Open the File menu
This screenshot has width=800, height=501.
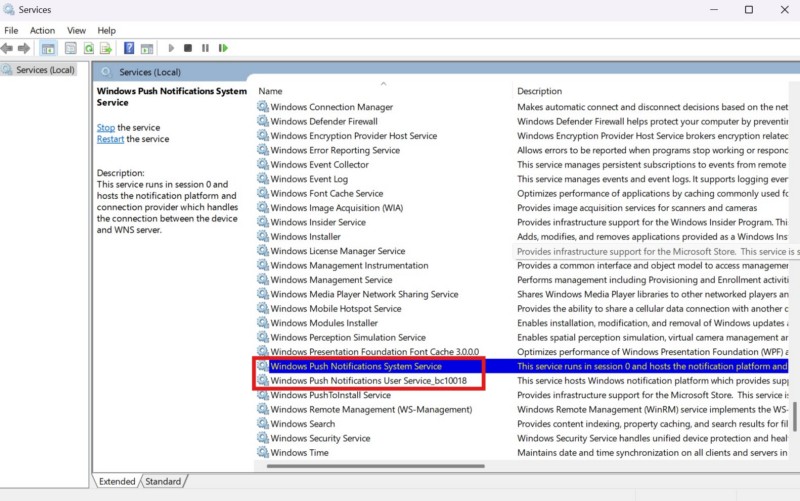[x=11, y=30]
